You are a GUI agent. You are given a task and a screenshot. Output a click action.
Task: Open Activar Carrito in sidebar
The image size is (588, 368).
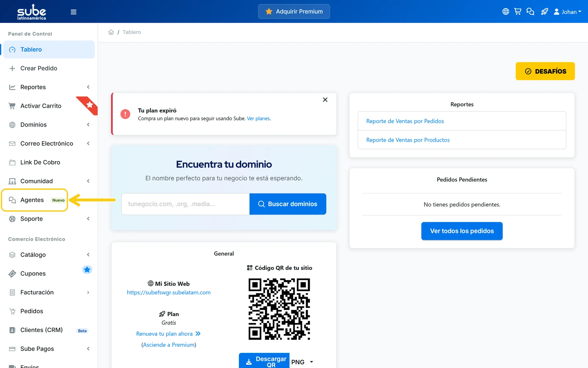tap(49, 106)
